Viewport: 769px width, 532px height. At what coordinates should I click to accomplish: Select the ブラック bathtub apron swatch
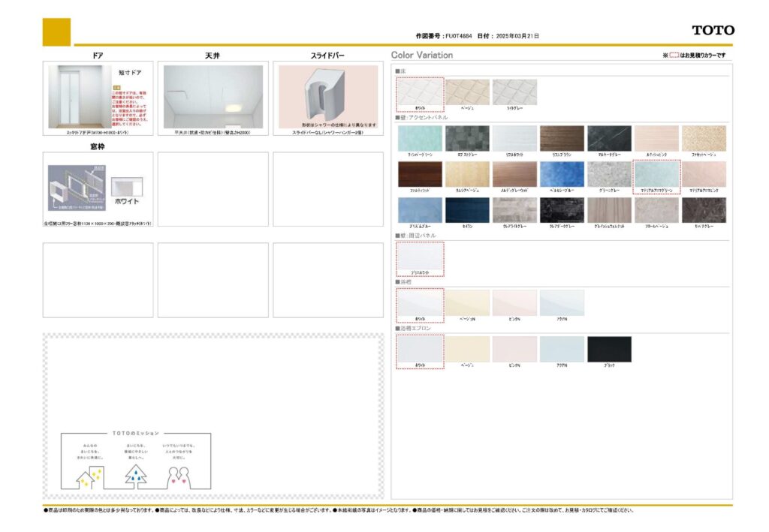click(x=609, y=349)
